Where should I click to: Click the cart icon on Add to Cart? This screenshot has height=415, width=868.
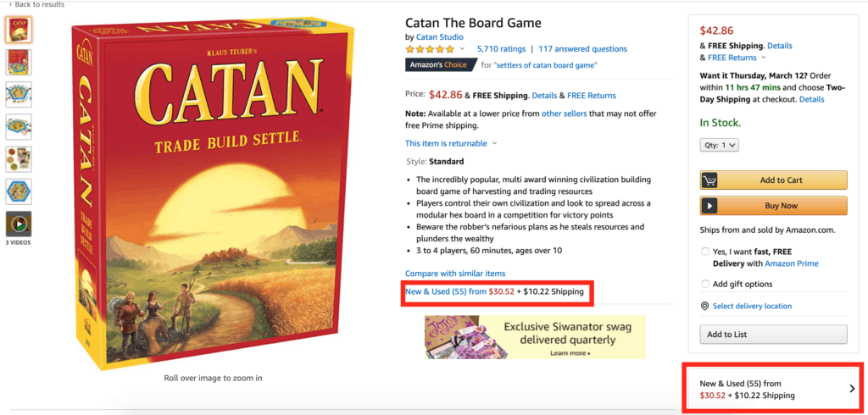coord(710,180)
